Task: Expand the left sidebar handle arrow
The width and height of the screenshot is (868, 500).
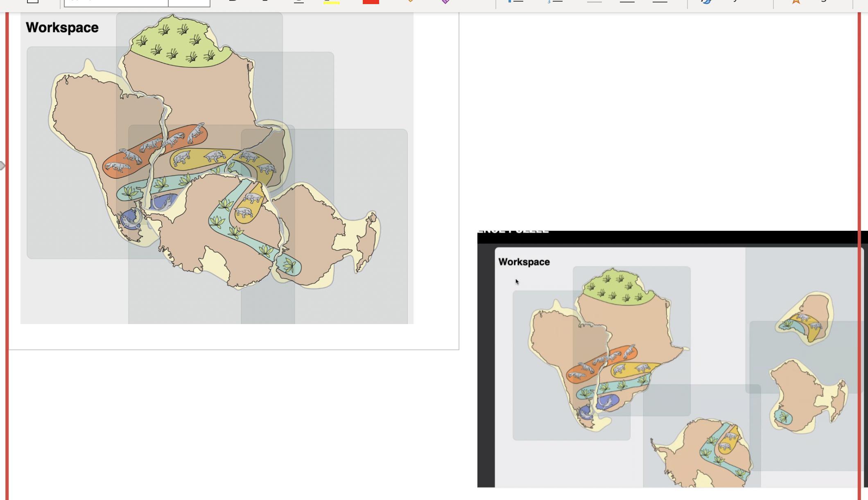Action: coord(2,166)
